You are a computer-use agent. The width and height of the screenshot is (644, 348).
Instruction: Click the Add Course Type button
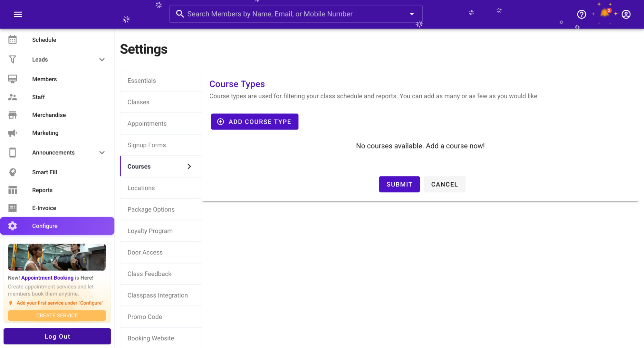click(x=254, y=122)
